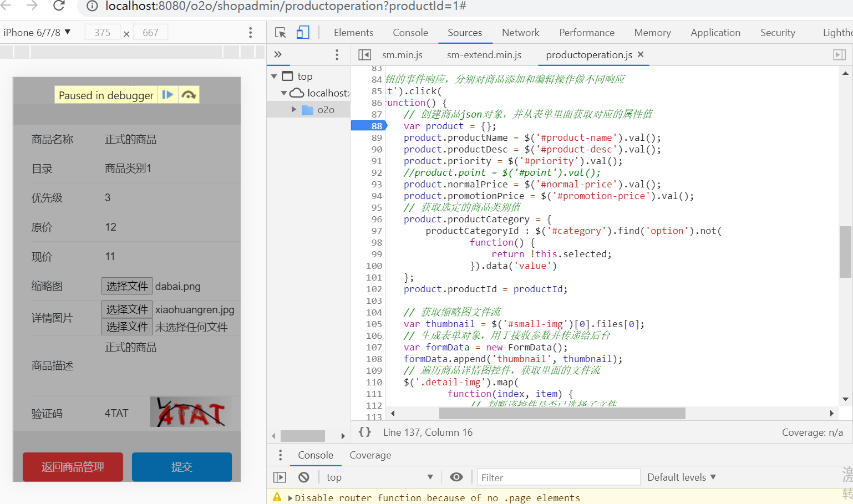853x504 pixels.
Task: Pretty print the source with braces icon
Action: [365, 432]
